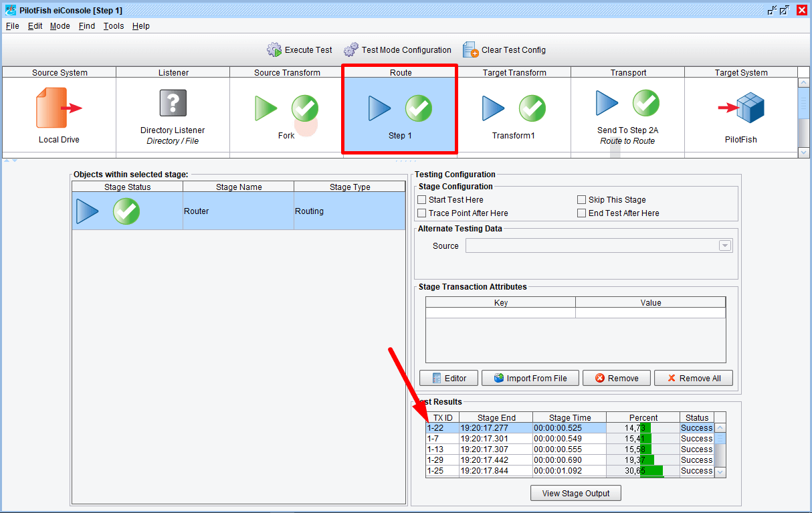Click the Remove button
Screen dimensions: 812x513
pyautogui.click(x=616, y=378)
